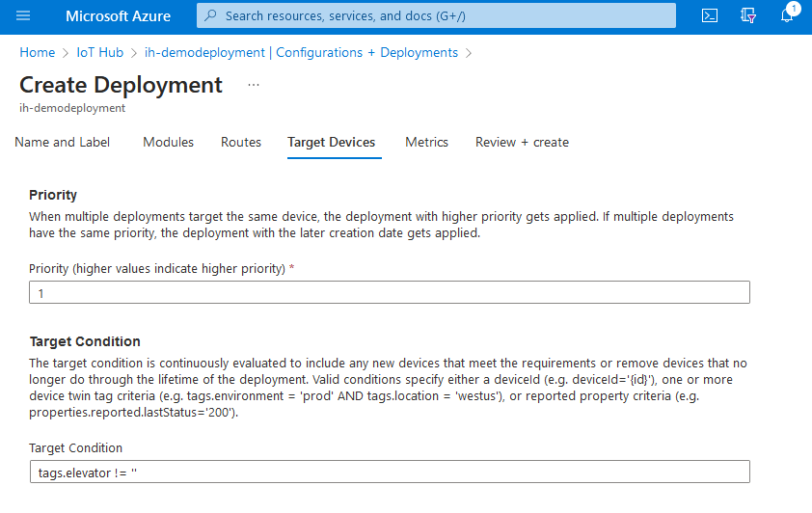Image resolution: width=812 pixels, height=513 pixels.
Task: Click the Target Condition text field
Action: coord(390,472)
